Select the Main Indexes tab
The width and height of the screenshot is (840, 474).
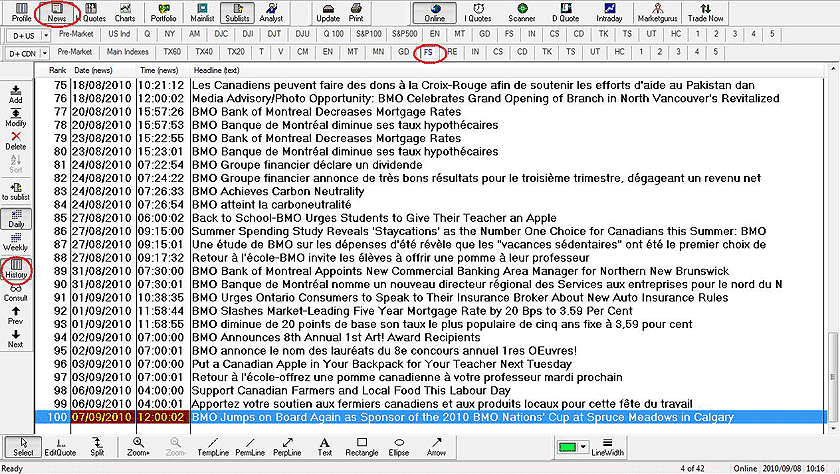[128, 52]
